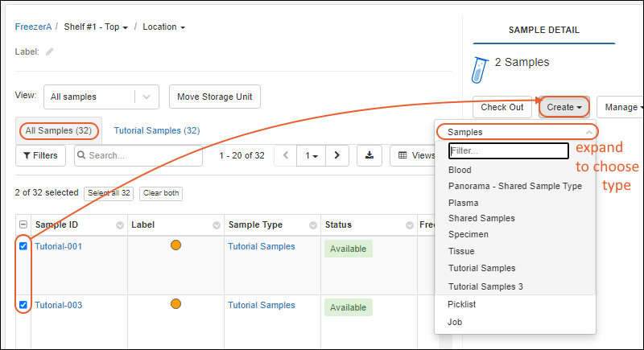Open the Create dropdown button
644x350 pixels.
[x=563, y=107]
